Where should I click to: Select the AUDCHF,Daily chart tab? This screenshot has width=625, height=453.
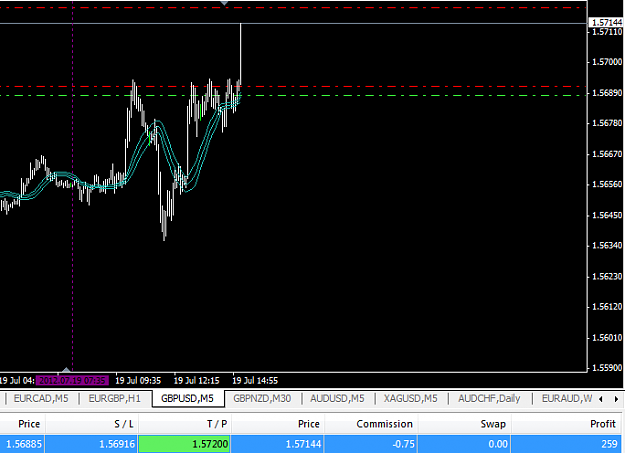click(489, 398)
